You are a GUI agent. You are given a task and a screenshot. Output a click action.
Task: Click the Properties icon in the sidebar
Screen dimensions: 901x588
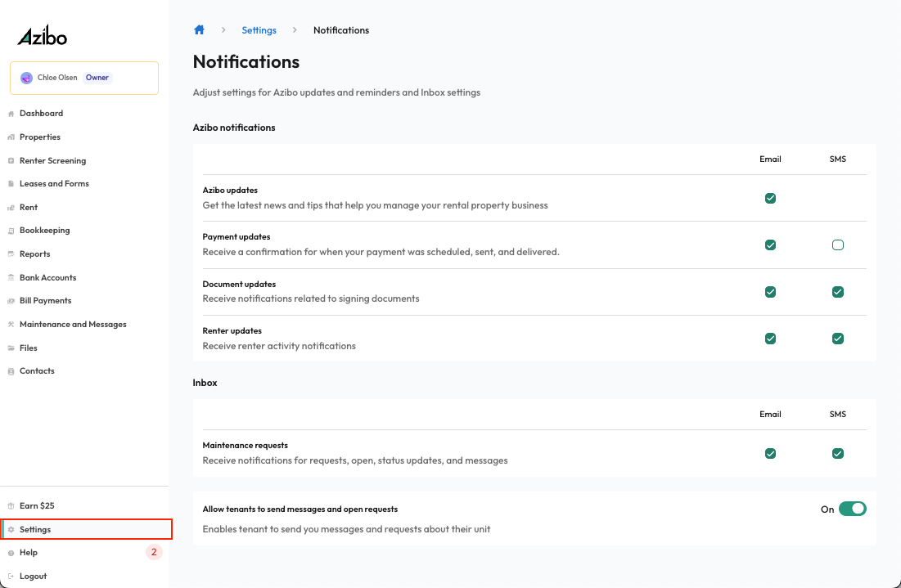click(x=11, y=137)
